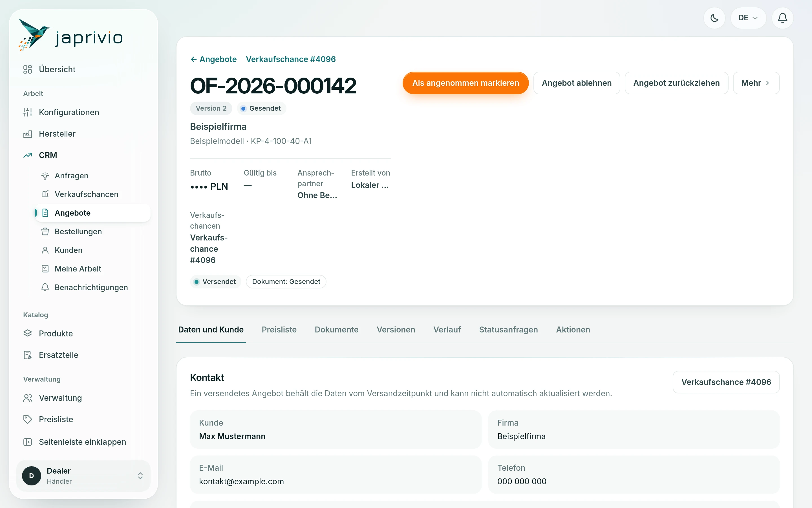812x508 pixels.
Task: Open Preisliste tag icon in sidebar
Action: tap(28, 419)
